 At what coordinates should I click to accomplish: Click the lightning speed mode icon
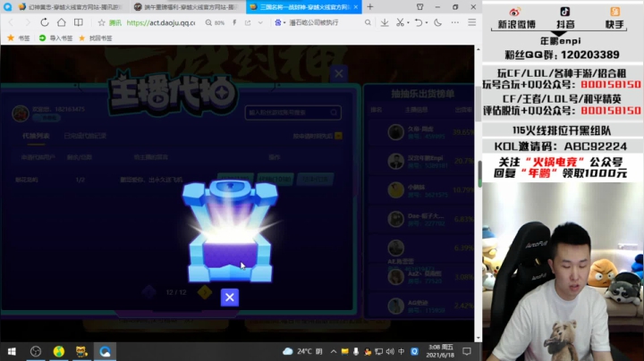(234, 22)
